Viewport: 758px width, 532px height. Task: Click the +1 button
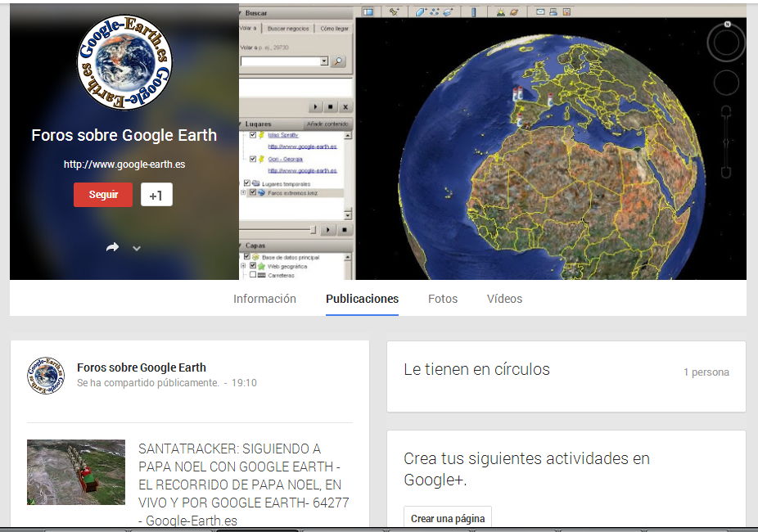[x=156, y=195]
